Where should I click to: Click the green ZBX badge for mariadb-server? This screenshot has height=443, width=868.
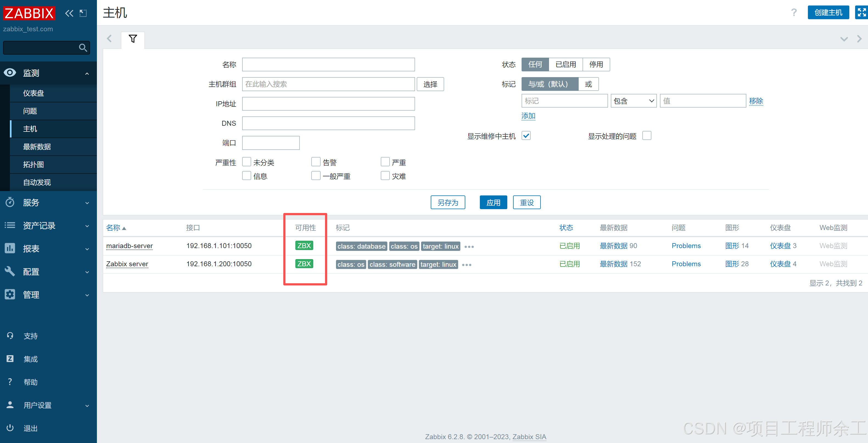[304, 246]
